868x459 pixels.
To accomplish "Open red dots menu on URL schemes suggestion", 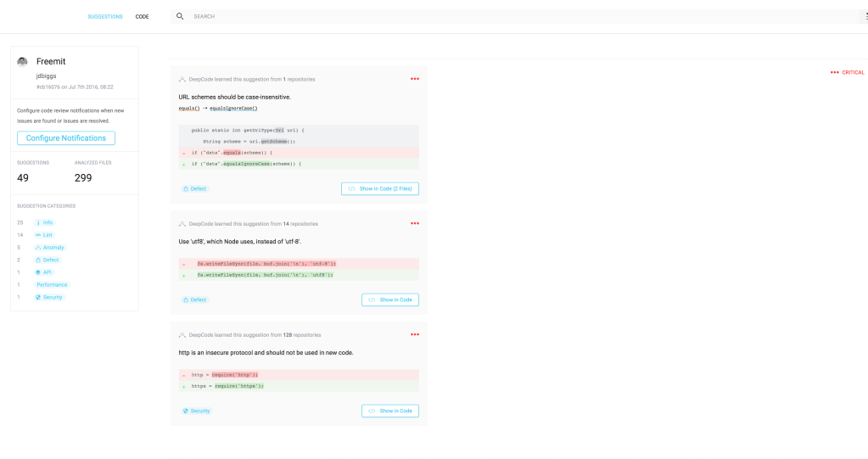I will (x=415, y=79).
